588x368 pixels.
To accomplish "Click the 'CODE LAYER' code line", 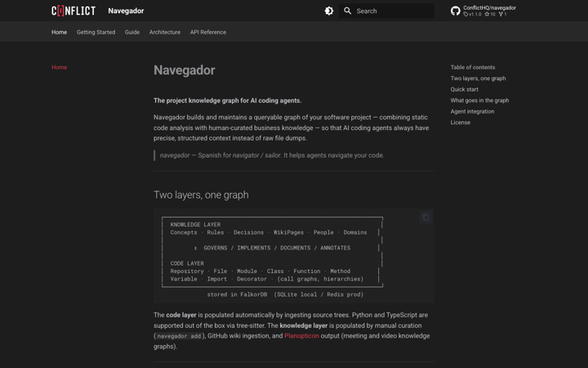I will [x=187, y=263].
